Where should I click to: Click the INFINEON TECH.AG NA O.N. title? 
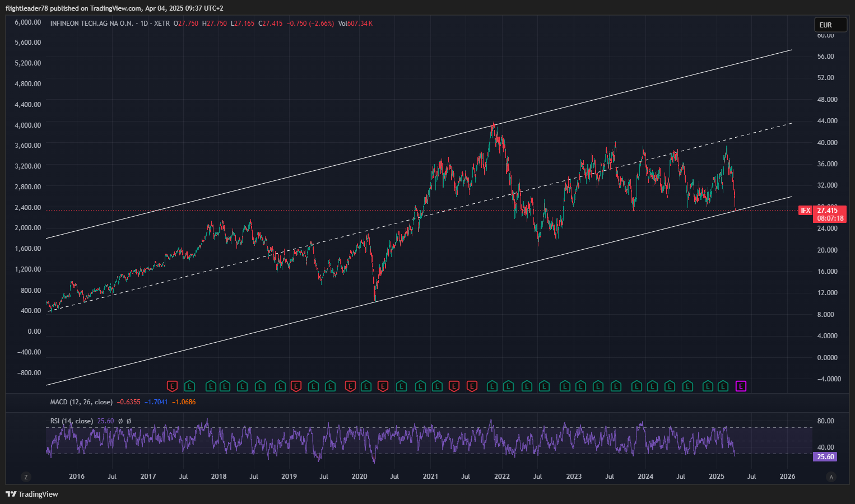pyautogui.click(x=91, y=24)
